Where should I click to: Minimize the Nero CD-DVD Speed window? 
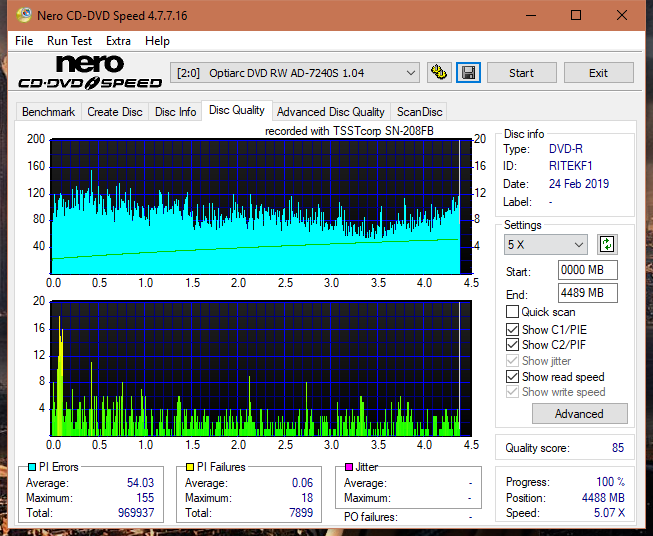(531, 15)
